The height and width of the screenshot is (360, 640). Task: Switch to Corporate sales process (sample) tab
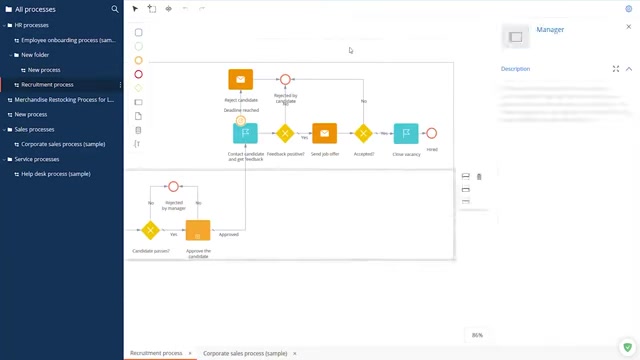[x=245, y=353]
